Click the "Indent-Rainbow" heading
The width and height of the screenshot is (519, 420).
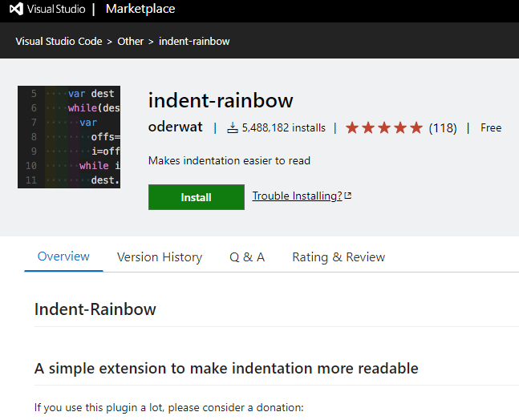95,309
